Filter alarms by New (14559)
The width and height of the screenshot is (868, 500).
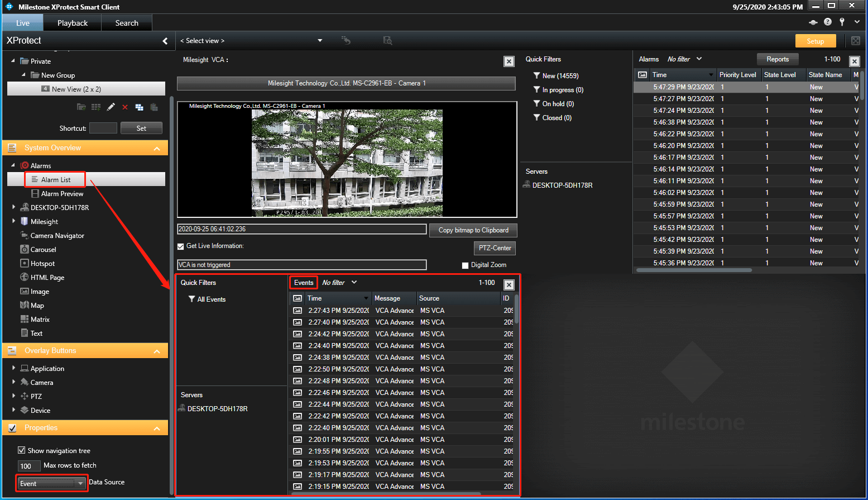(x=556, y=75)
